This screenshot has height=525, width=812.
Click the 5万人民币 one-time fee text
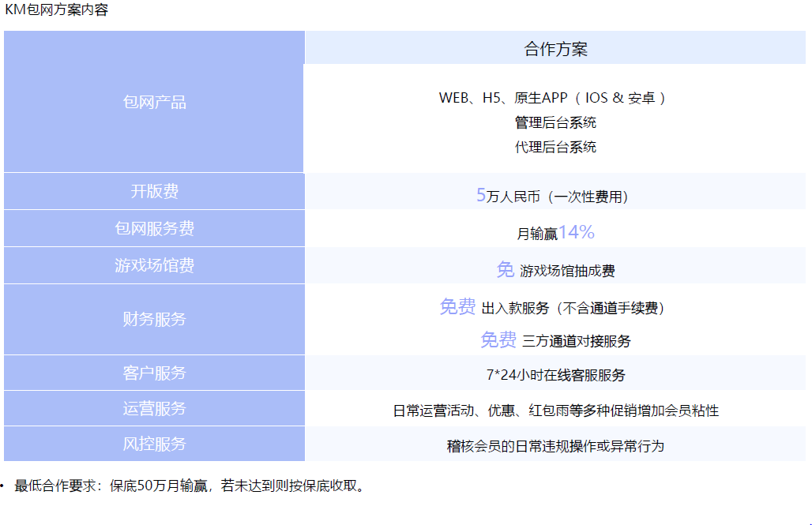tap(553, 196)
